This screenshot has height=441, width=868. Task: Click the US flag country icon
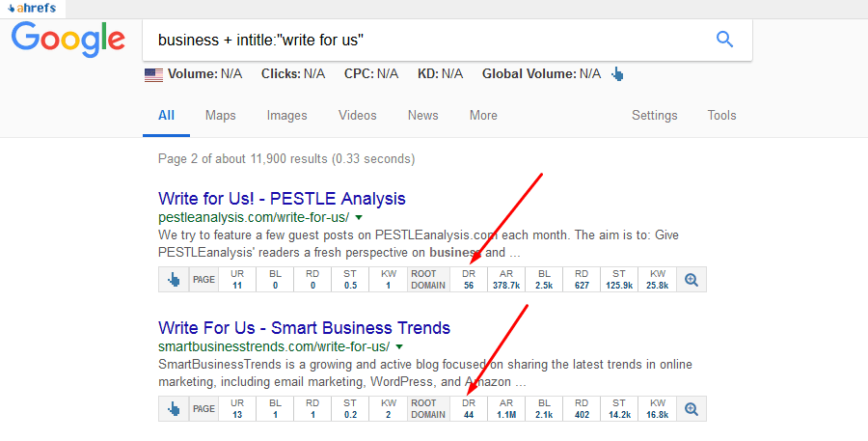[x=154, y=75]
